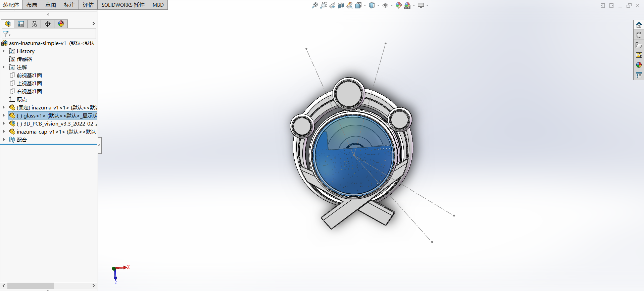Expand the inazuma-v1<1> component

point(4,107)
